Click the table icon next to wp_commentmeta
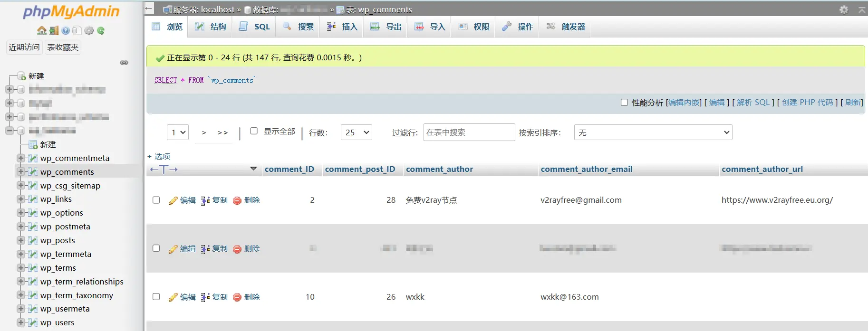 pyautogui.click(x=33, y=158)
